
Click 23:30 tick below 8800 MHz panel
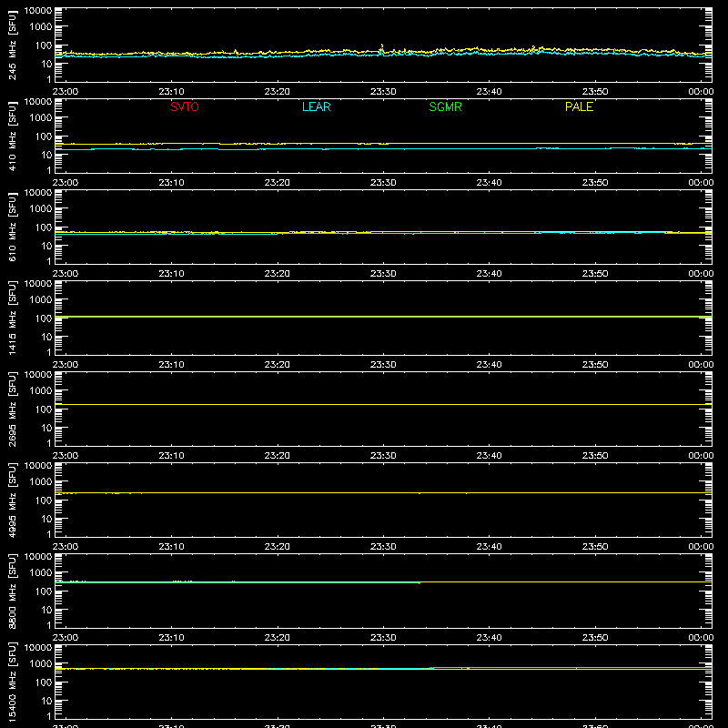click(383, 638)
